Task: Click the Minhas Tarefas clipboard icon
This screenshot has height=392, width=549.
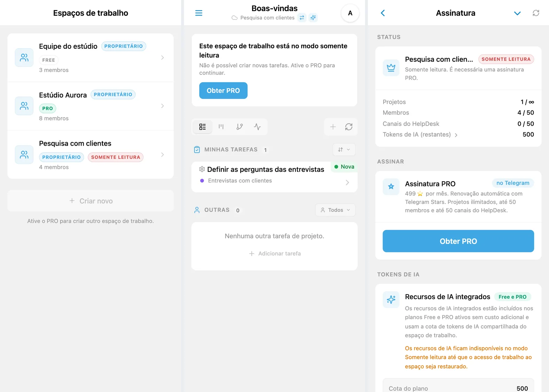Action: pyautogui.click(x=197, y=149)
